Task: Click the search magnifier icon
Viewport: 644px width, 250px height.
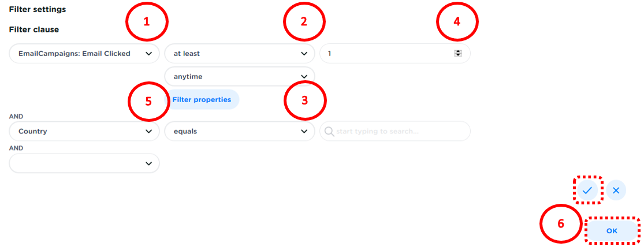Action: coord(329,131)
